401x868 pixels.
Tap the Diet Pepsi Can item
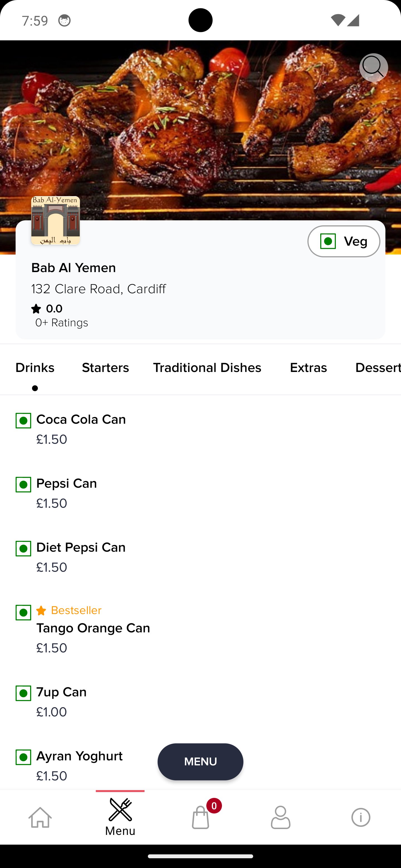81,548
